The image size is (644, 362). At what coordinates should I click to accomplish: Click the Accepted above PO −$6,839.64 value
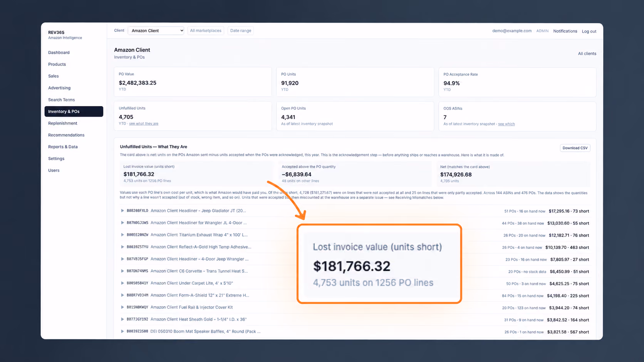297,175
